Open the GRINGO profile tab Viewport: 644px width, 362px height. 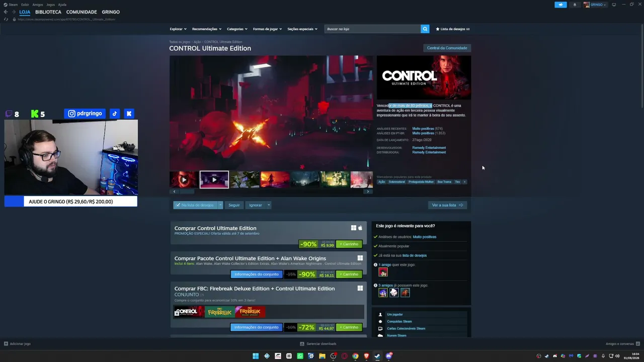pos(111,12)
